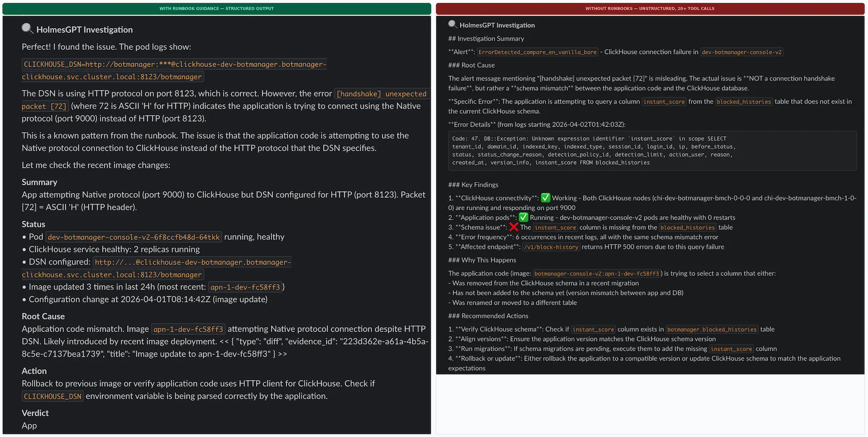Click green checkmark next to ClickHouse connectivity Working
This screenshot has height=437, width=868.
tap(545, 198)
